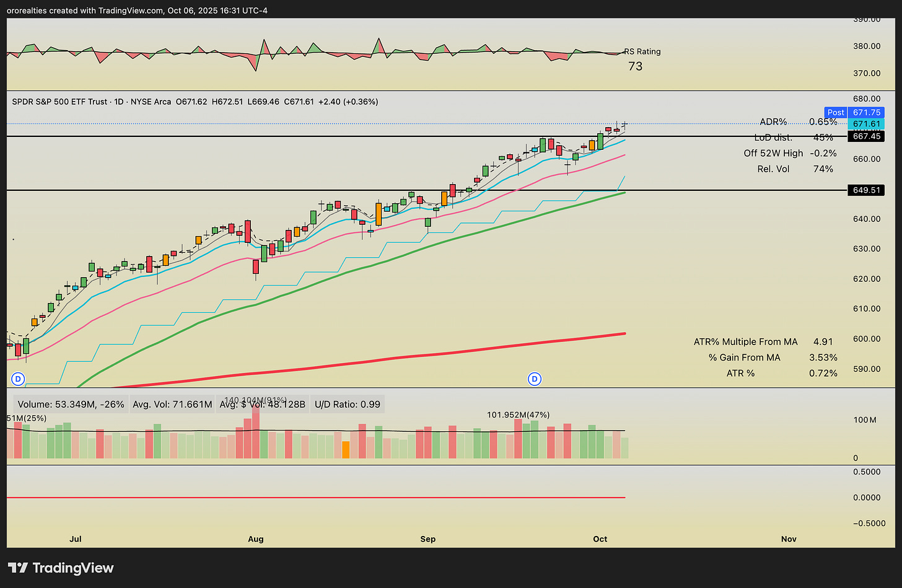Click the orange volume bar
Screen dimensions: 902x588
pos(346,450)
